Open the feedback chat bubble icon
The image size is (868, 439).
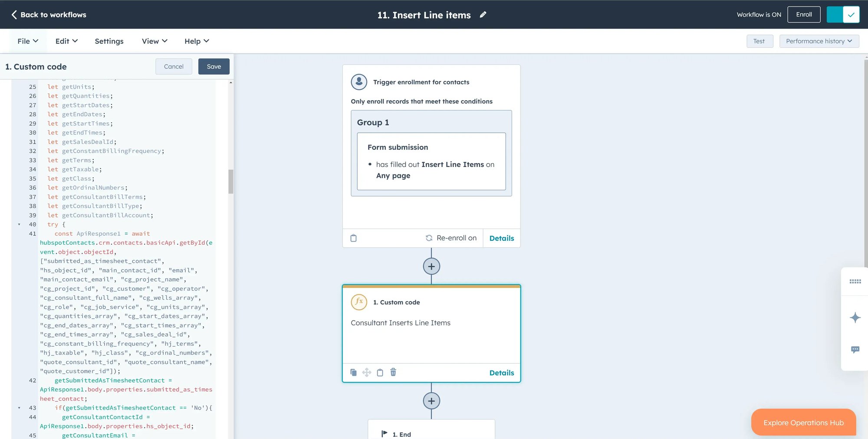(855, 350)
